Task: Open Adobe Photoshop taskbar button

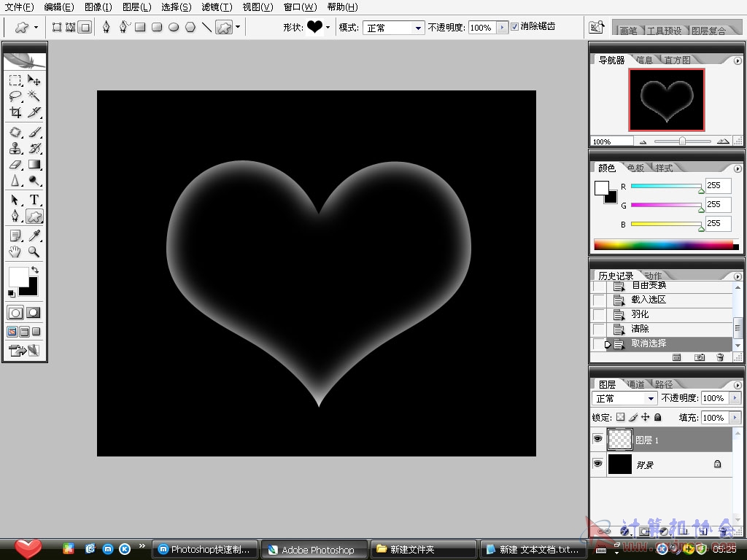Action: 314,550
